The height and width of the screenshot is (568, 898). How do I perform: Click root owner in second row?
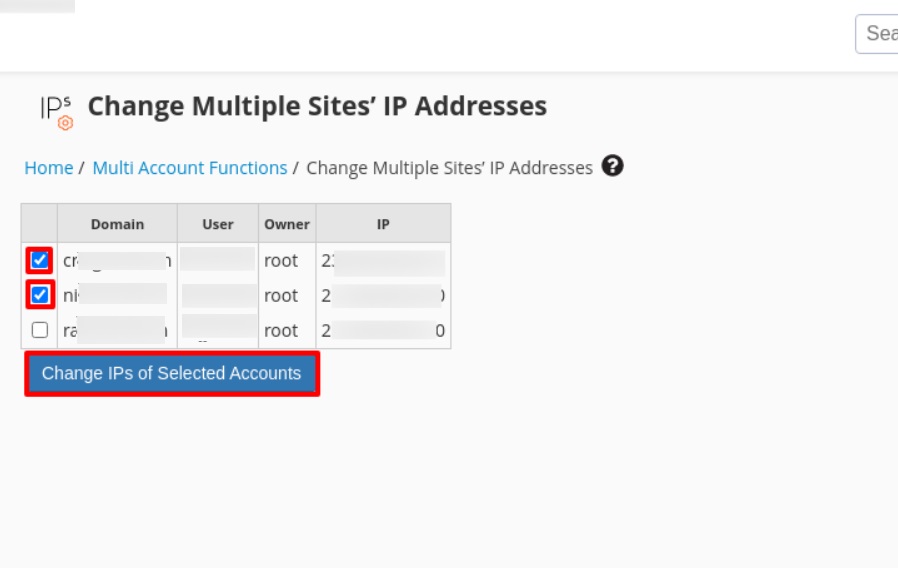(x=281, y=296)
